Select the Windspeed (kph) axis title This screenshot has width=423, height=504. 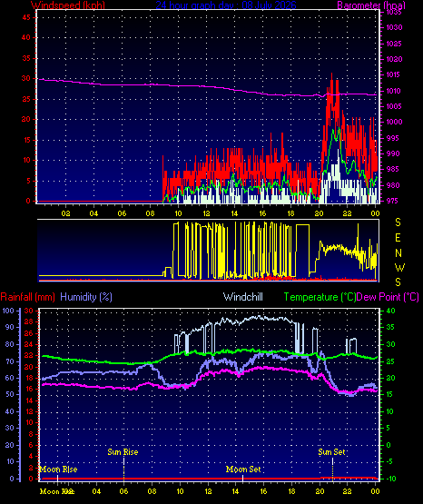point(68,5)
